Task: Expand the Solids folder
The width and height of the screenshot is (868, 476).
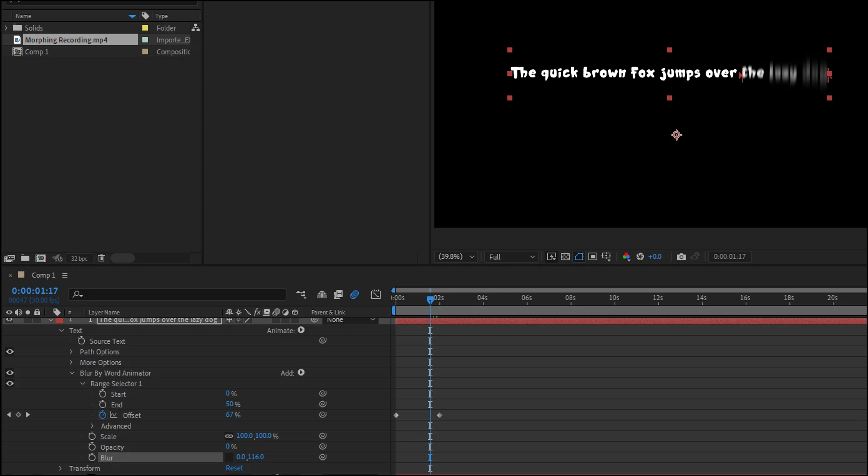Action: coord(6,28)
